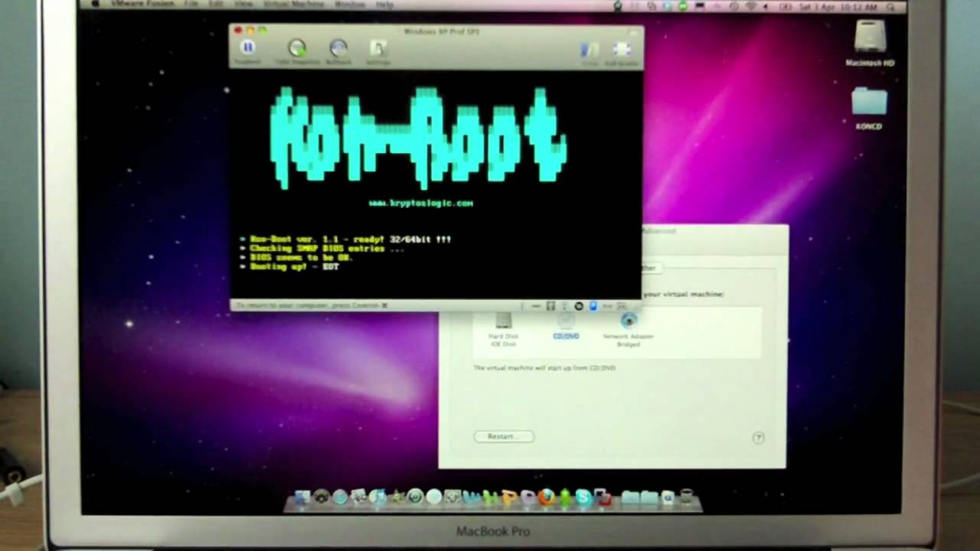
Task: Click the Restart... button in settings window
Action: click(504, 436)
